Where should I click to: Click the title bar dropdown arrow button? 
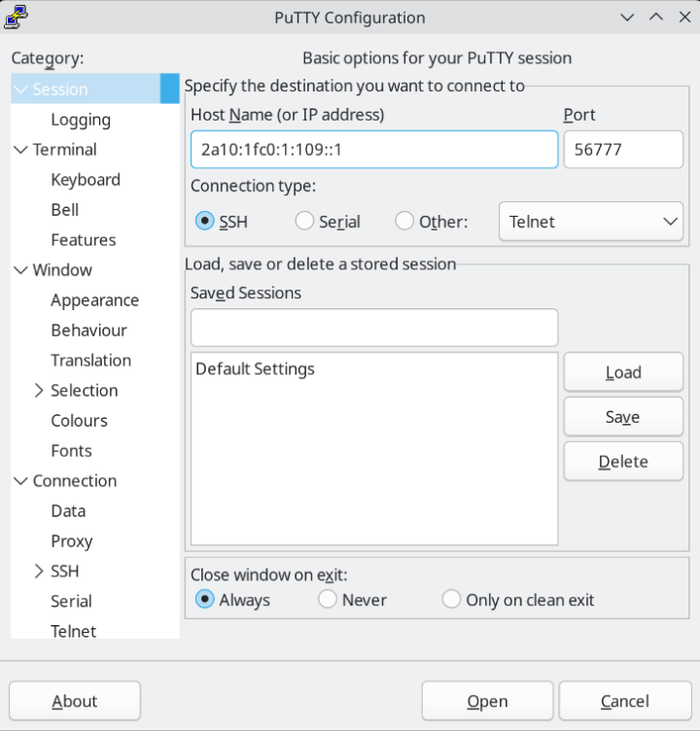click(x=627, y=17)
